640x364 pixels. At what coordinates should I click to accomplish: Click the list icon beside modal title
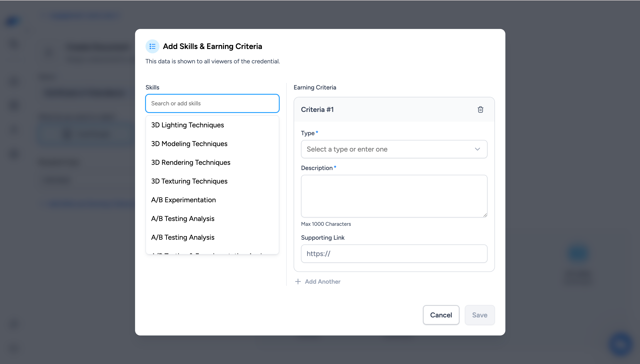[x=152, y=46]
